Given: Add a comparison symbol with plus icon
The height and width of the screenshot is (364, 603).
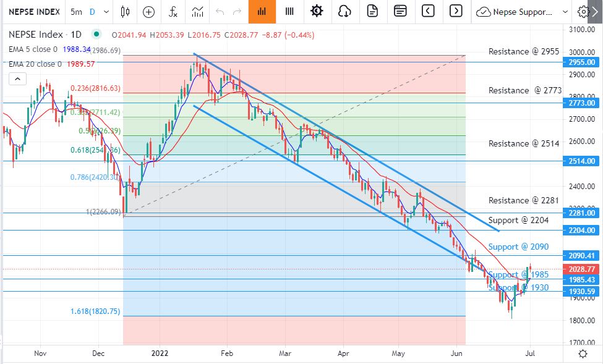Looking at the screenshot, I should point(148,11).
